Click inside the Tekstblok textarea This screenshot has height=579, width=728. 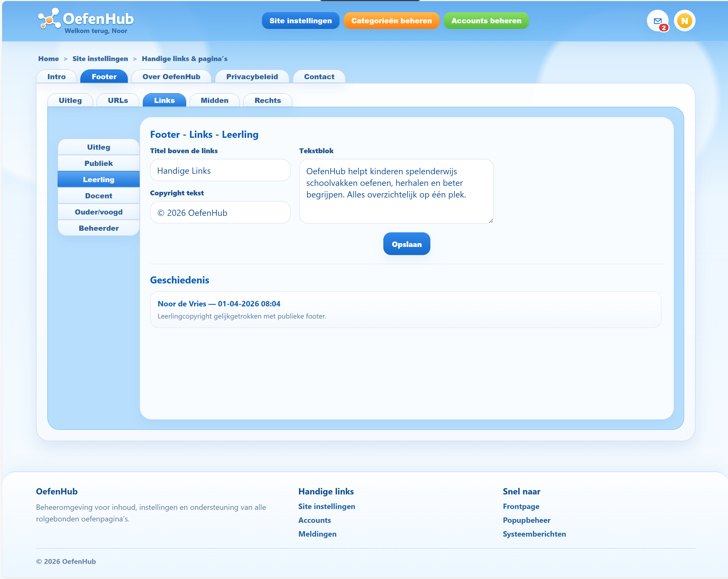[x=396, y=191]
